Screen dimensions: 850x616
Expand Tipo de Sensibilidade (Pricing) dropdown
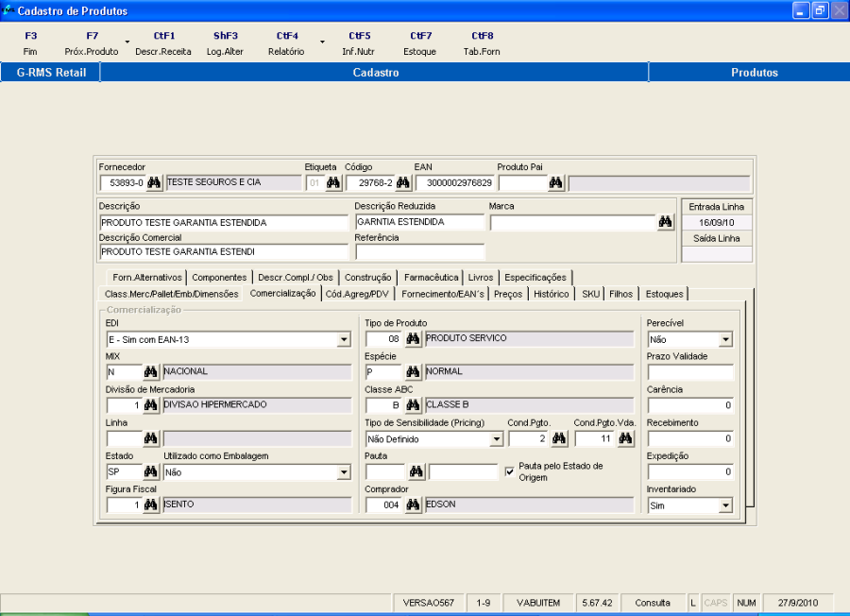click(x=497, y=439)
